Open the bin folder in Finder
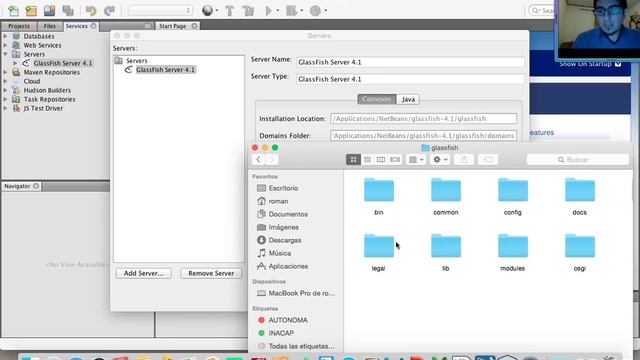The width and height of the screenshot is (640, 360). click(x=379, y=190)
